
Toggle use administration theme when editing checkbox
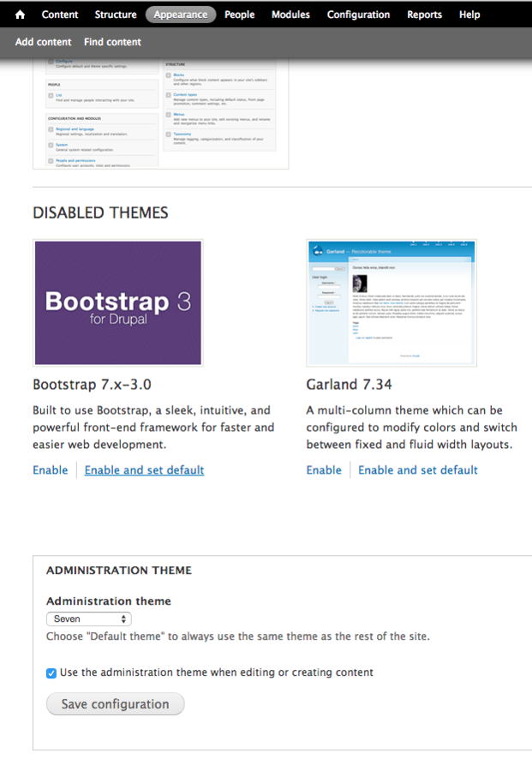point(51,673)
